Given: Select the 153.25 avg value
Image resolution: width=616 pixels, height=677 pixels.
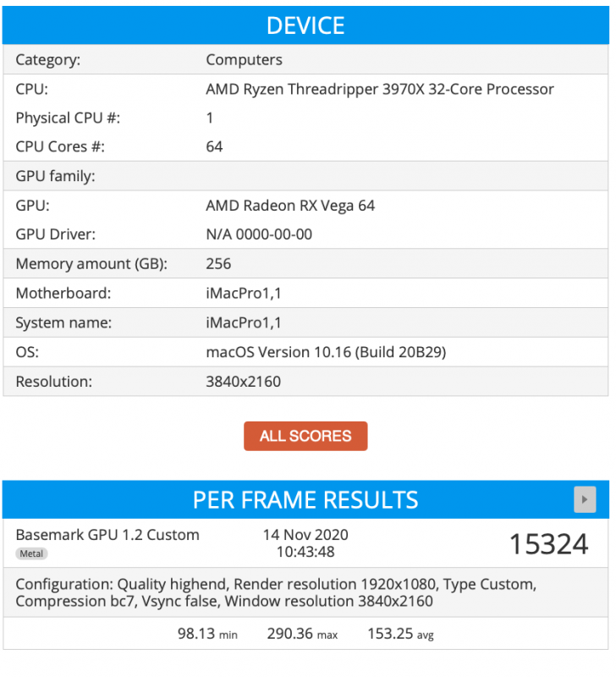Looking at the screenshot, I should click(400, 634).
